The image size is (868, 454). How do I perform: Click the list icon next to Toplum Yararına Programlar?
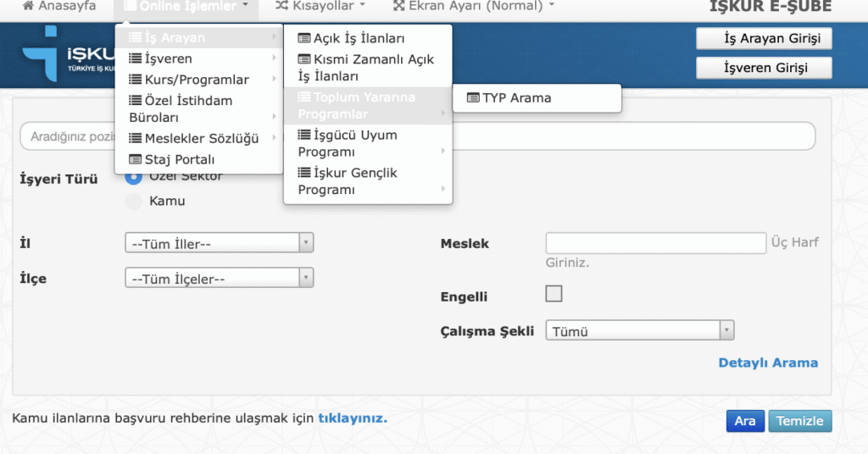304,97
